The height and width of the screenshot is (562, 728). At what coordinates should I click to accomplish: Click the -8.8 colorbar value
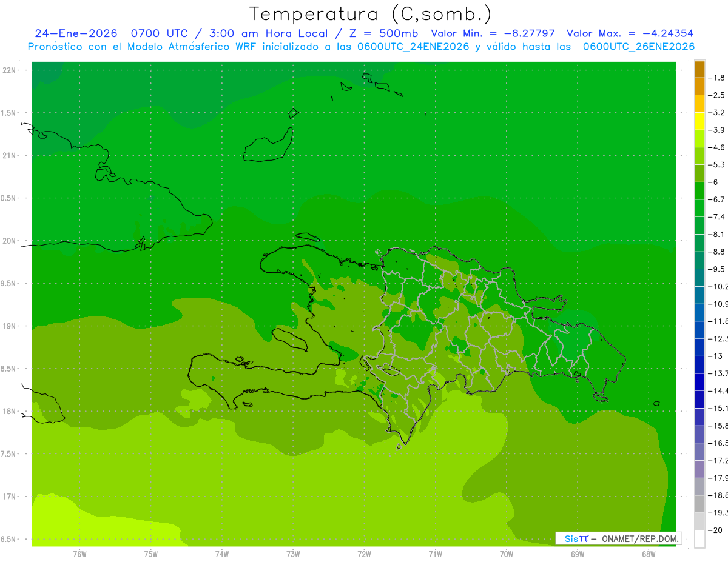717,252
